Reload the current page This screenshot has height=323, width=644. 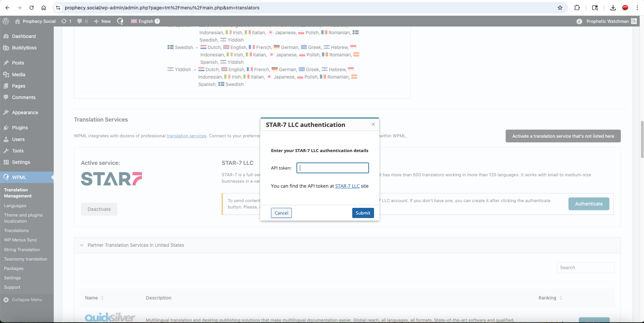click(x=32, y=8)
